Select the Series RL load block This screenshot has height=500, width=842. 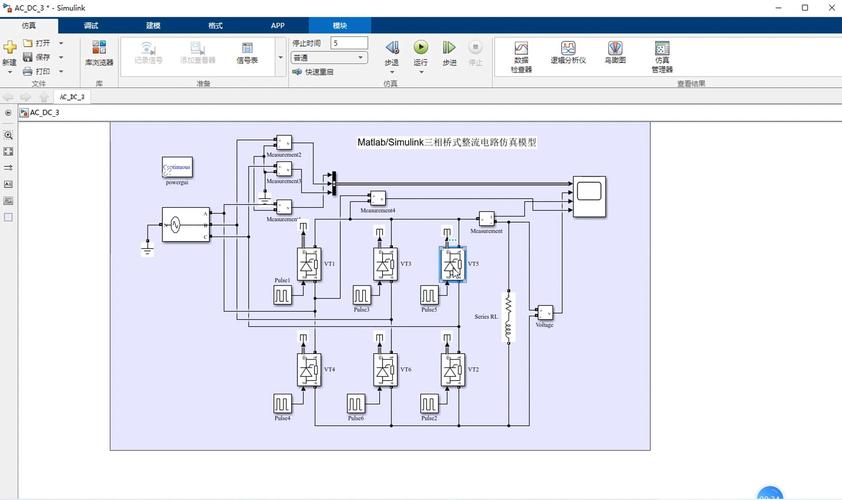click(509, 317)
